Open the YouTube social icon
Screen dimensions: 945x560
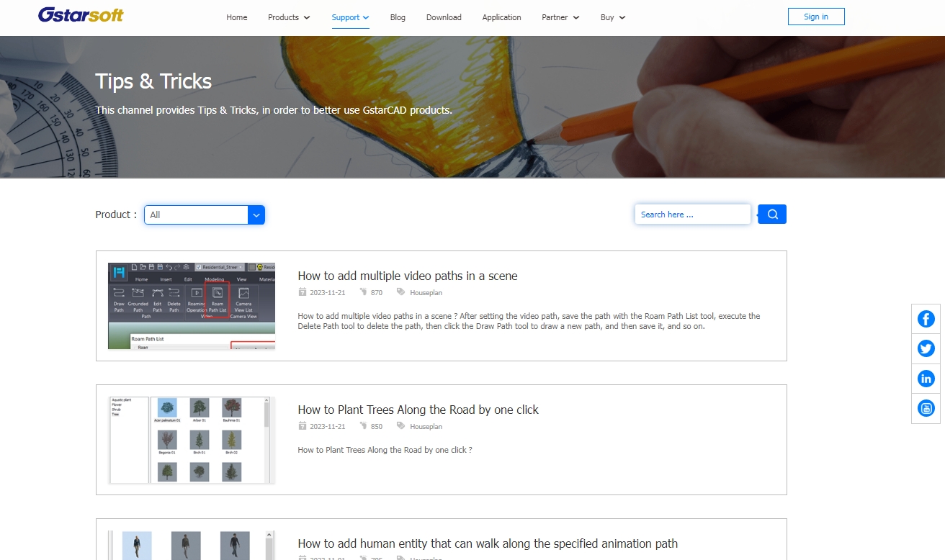[x=926, y=408]
